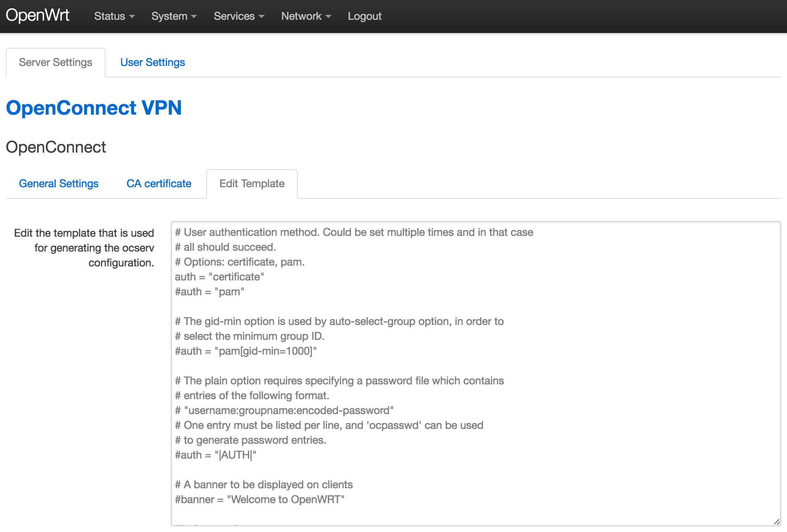Click the "username:groupname:encoded-password" comment line
This screenshot has width=787, height=532.
[284, 410]
